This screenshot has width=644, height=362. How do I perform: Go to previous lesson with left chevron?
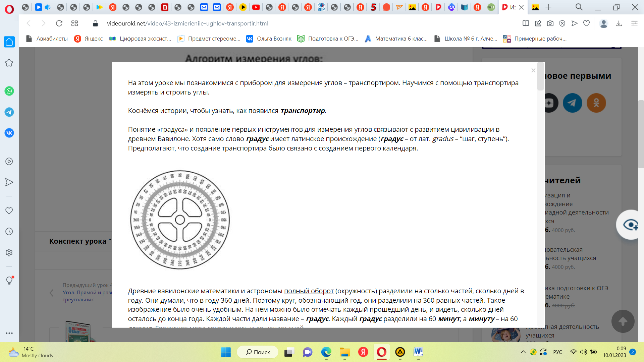point(51,293)
